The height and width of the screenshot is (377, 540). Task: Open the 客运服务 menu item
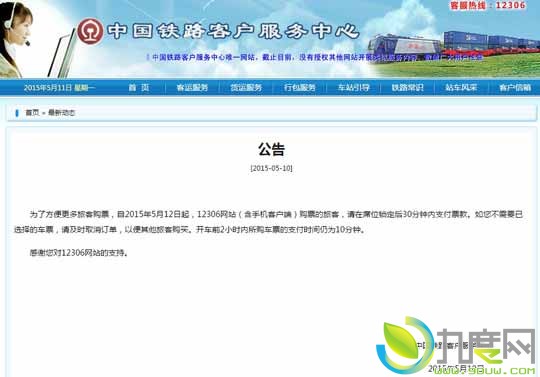192,87
